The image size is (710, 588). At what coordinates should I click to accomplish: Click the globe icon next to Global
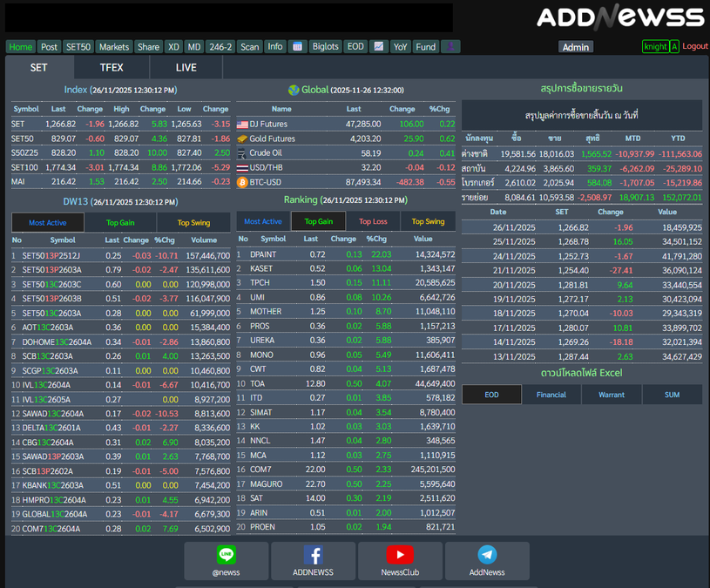(294, 90)
